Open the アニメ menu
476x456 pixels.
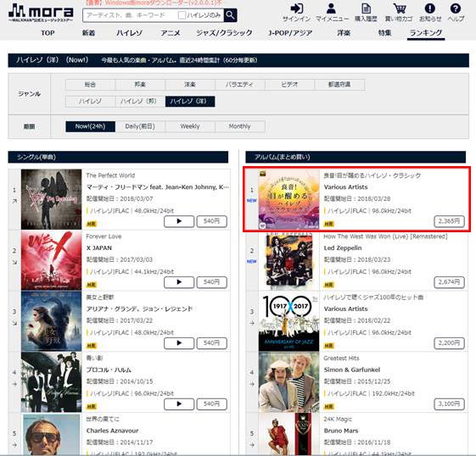coord(171,33)
